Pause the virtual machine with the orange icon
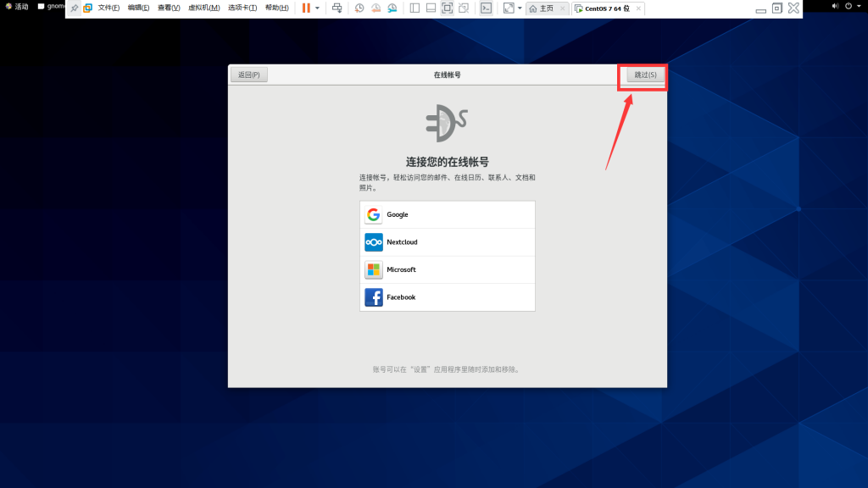The image size is (868, 488). [x=306, y=8]
